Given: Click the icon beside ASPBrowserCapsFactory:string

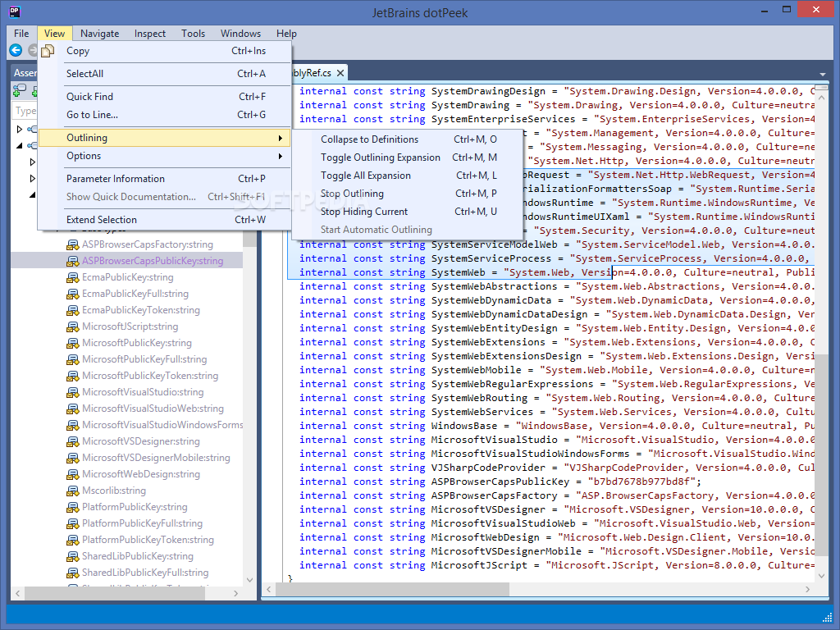Looking at the screenshot, I should [x=72, y=244].
